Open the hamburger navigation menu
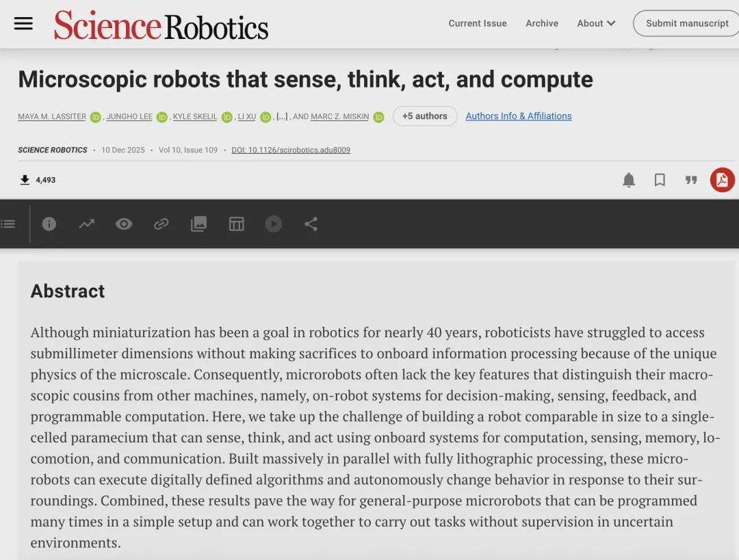 point(23,23)
